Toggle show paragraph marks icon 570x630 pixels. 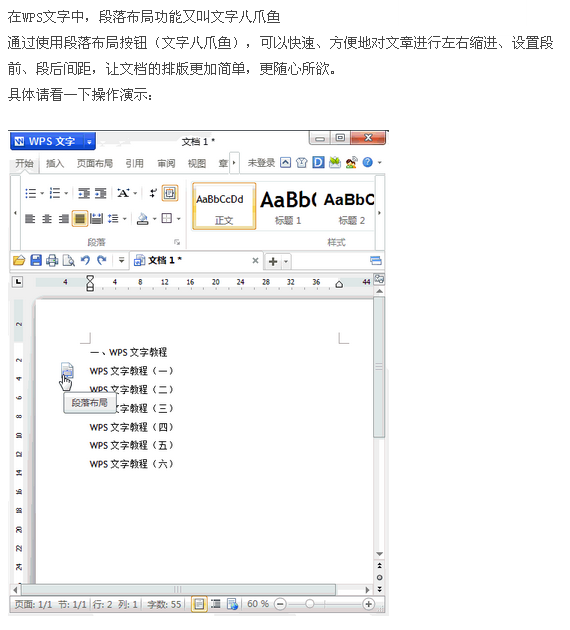[x=153, y=193]
